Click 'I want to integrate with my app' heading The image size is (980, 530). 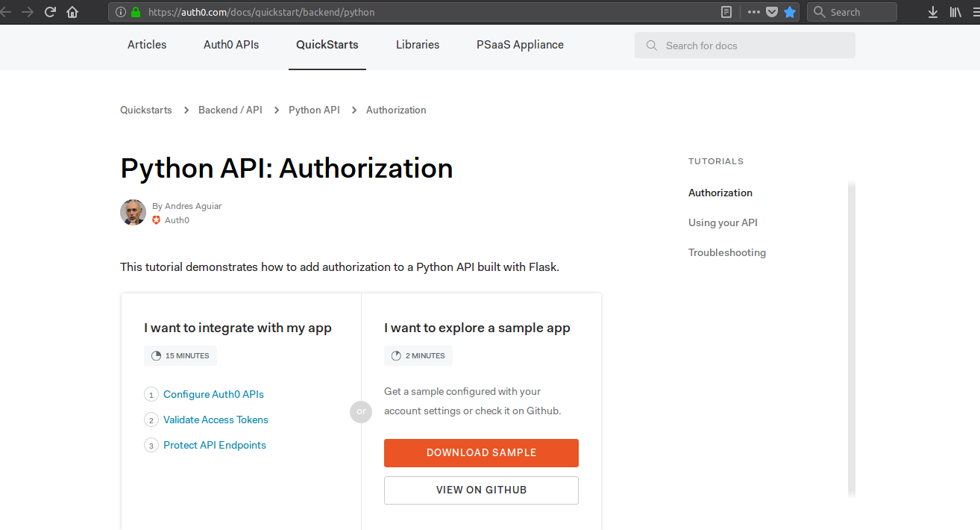(x=238, y=328)
